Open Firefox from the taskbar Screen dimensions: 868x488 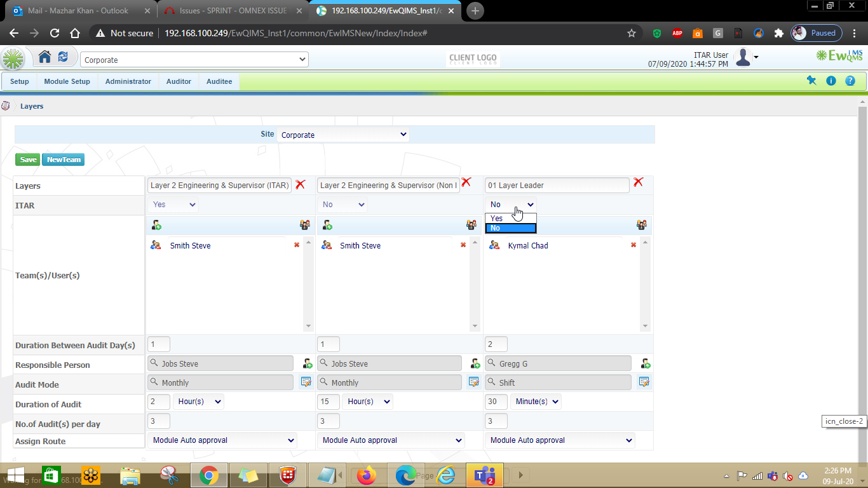pyautogui.click(x=367, y=475)
